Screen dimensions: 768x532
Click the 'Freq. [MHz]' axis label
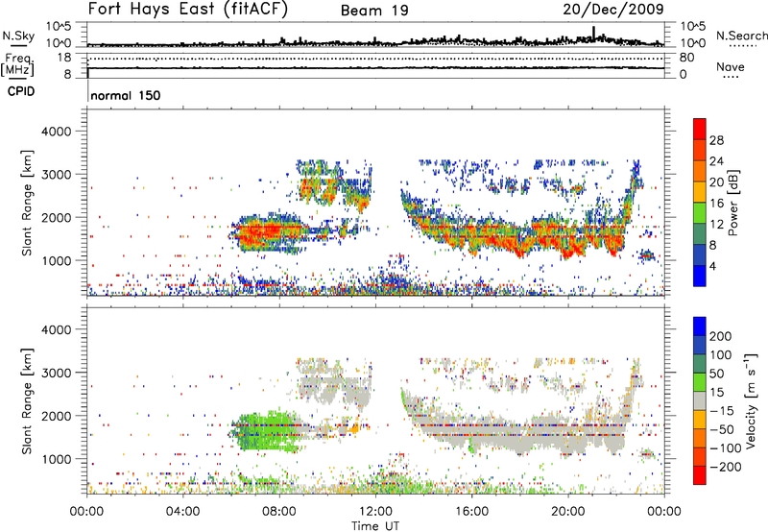(19, 64)
